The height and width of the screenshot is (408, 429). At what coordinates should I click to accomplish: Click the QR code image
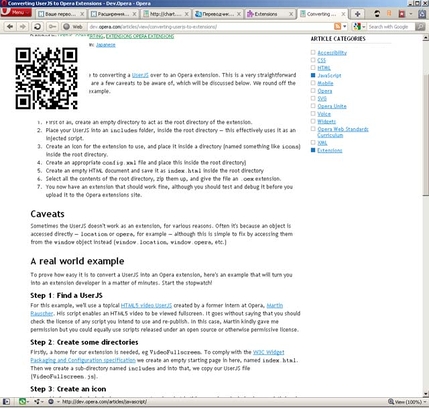pos(46,78)
